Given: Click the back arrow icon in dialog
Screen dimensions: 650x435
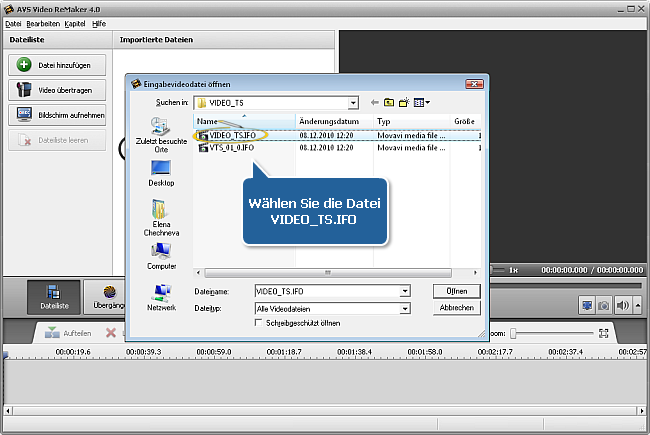Looking at the screenshot, I should (375, 102).
